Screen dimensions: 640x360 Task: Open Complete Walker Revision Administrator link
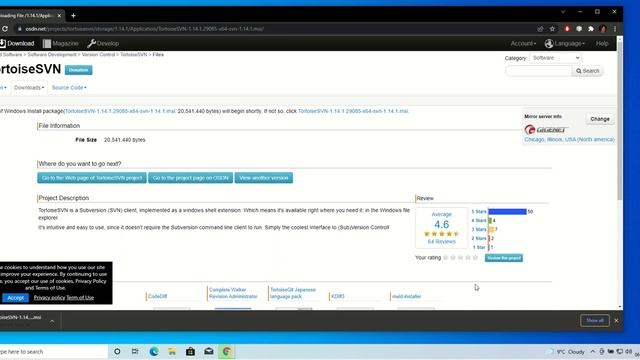click(x=233, y=293)
